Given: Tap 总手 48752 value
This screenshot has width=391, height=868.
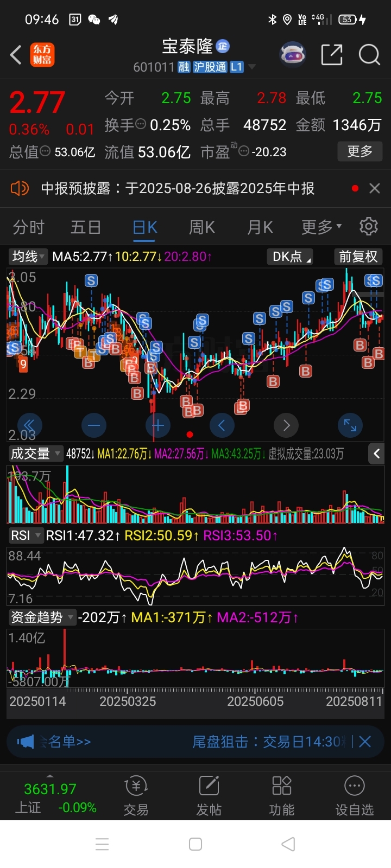Looking at the screenshot, I should tap(265, 125).
